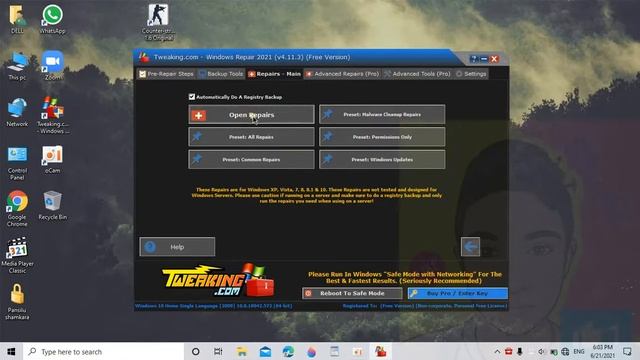Image resolution: width=640 pixels, height=360 pixels.
Task: Select the Network desktop icon
Action: (17, 112)
